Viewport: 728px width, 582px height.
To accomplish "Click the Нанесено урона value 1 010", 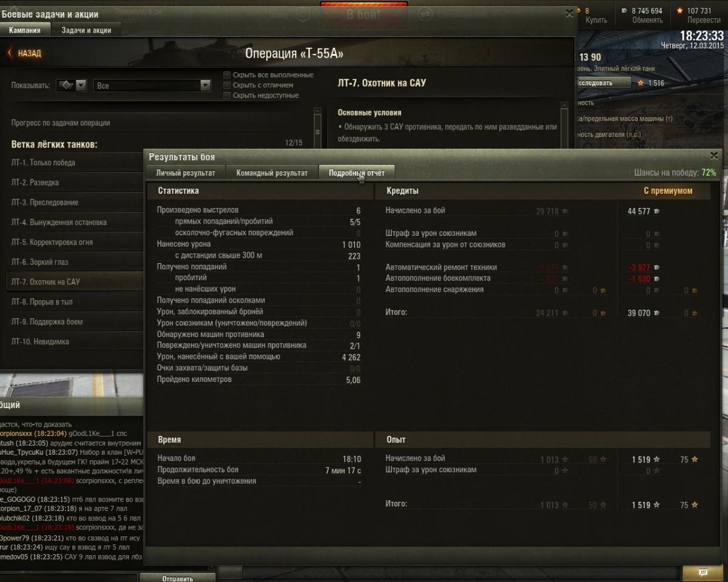I will (351, 245).
